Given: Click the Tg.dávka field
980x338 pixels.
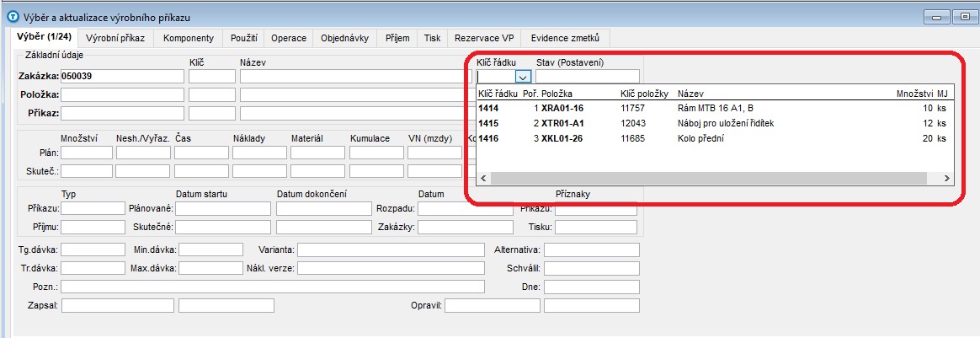Looking at the screenshot, I should click(93, 249).
